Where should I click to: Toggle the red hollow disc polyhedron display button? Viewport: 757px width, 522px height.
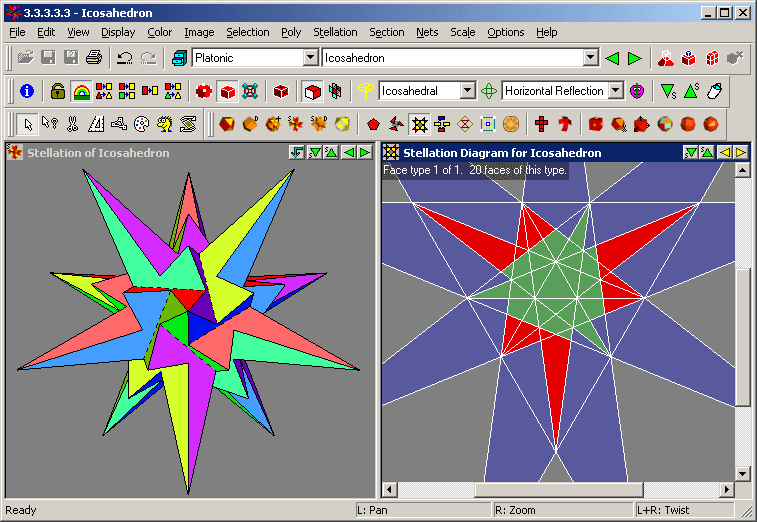click(204, 91)
